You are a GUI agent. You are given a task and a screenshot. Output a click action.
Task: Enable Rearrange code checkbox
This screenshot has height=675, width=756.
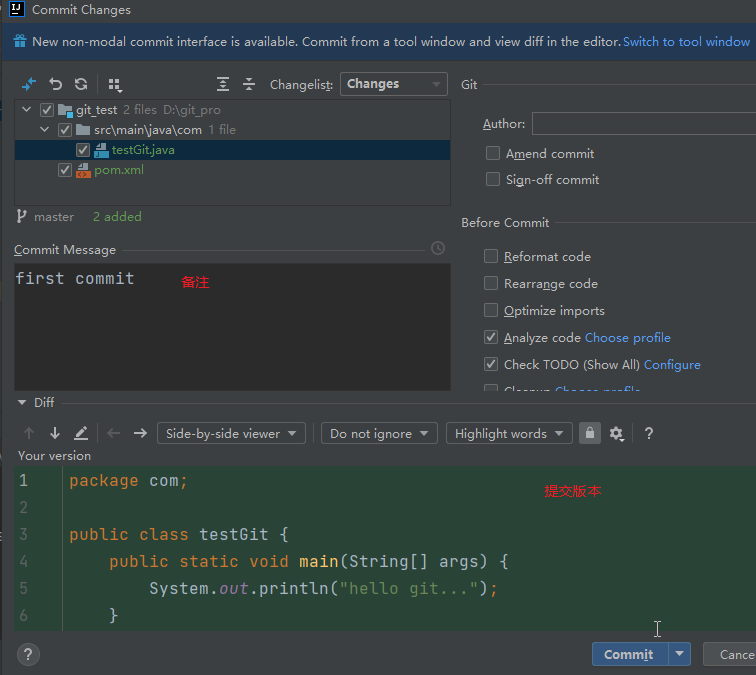pos(491,283)
